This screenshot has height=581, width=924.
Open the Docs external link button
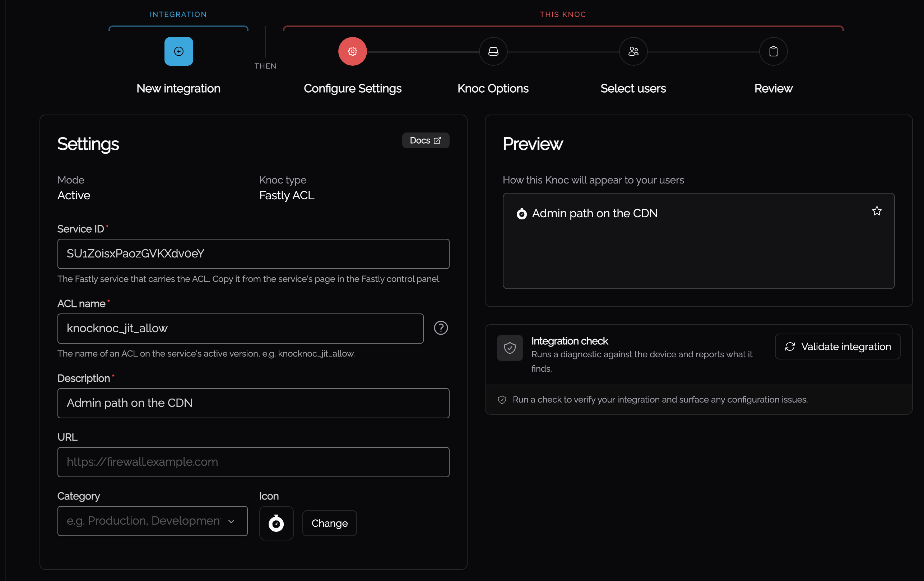(426, 140)
